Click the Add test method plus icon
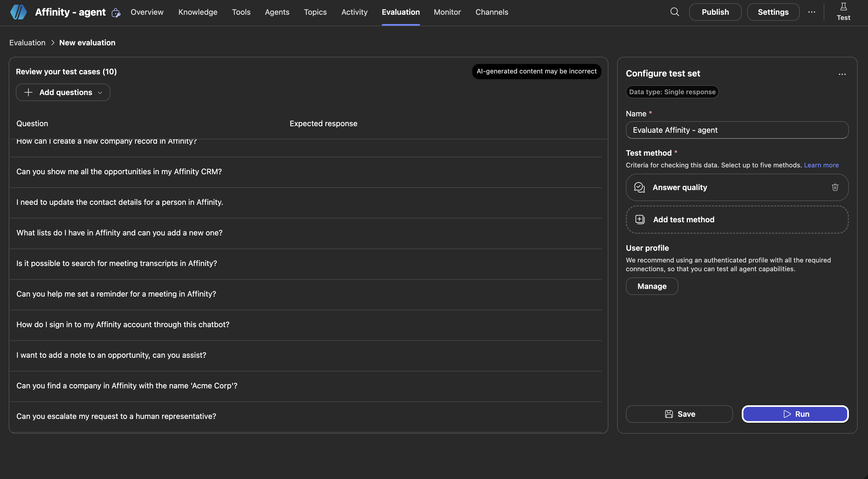The image size is (868, 479). tap(640, 220)
